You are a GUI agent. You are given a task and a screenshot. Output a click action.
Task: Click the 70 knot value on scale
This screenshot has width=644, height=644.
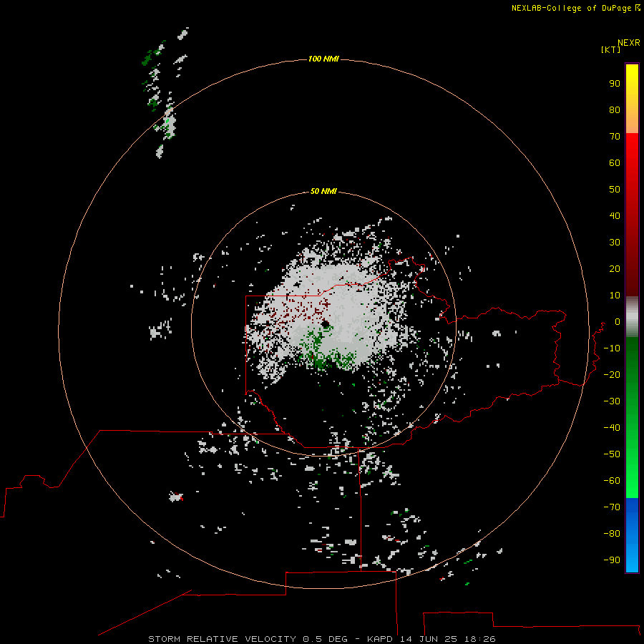[x=615, y=137]
